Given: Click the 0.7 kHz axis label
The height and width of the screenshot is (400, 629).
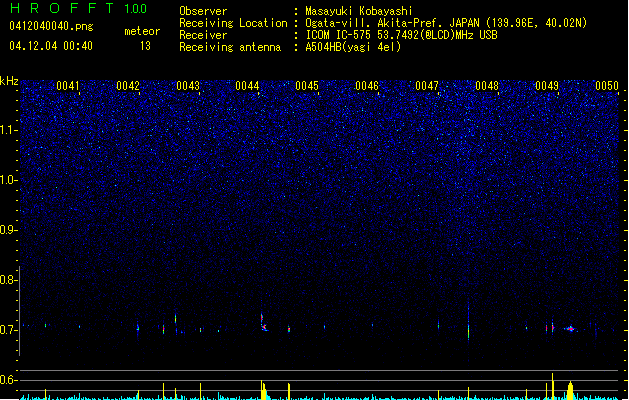Looking at the screenshot, I should coord(9,330).
